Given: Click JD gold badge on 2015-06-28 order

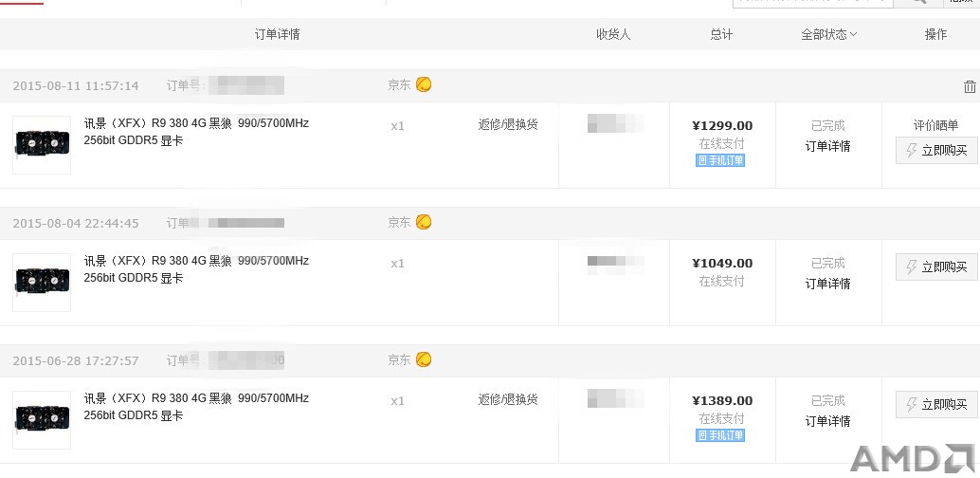Looking at the screenshot, I should pyautogui.click(x=424, y=359).
